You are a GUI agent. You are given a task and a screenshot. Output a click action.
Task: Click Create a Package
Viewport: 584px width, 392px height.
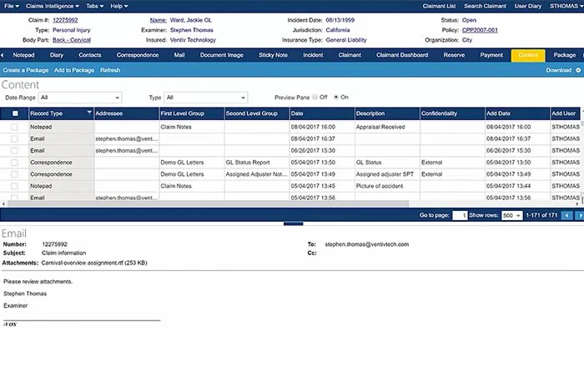25,70
